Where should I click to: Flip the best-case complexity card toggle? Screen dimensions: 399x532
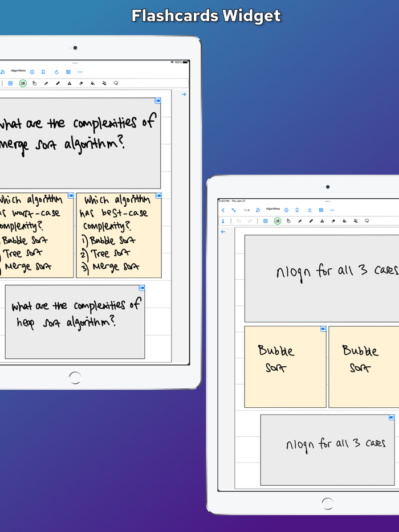coord(158,196)
